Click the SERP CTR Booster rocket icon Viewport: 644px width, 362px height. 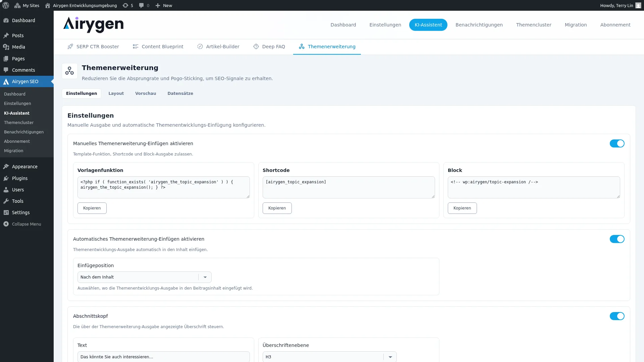[70, 47]
